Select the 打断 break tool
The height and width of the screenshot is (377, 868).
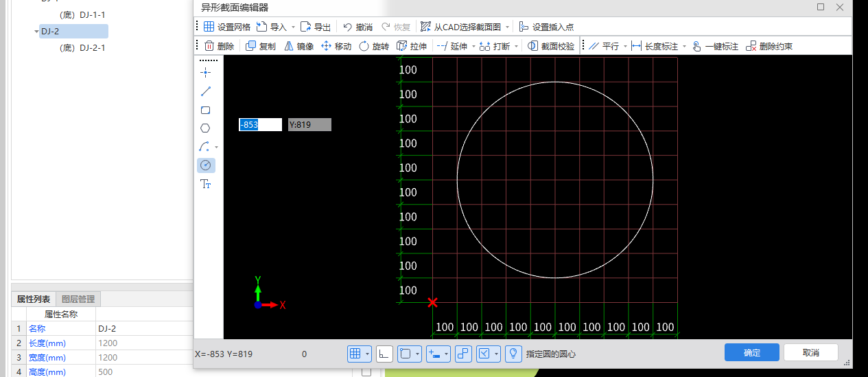494,46
